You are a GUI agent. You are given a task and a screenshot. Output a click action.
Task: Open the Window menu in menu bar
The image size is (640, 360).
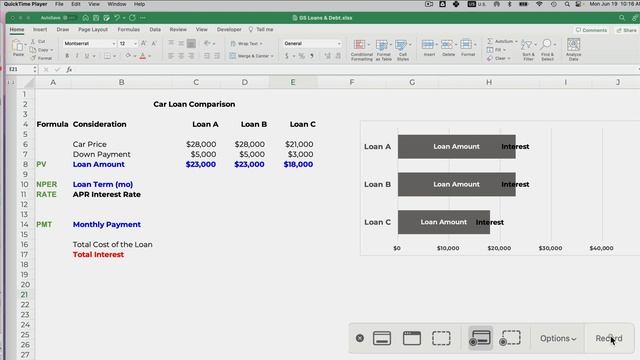tap(117, 4)
